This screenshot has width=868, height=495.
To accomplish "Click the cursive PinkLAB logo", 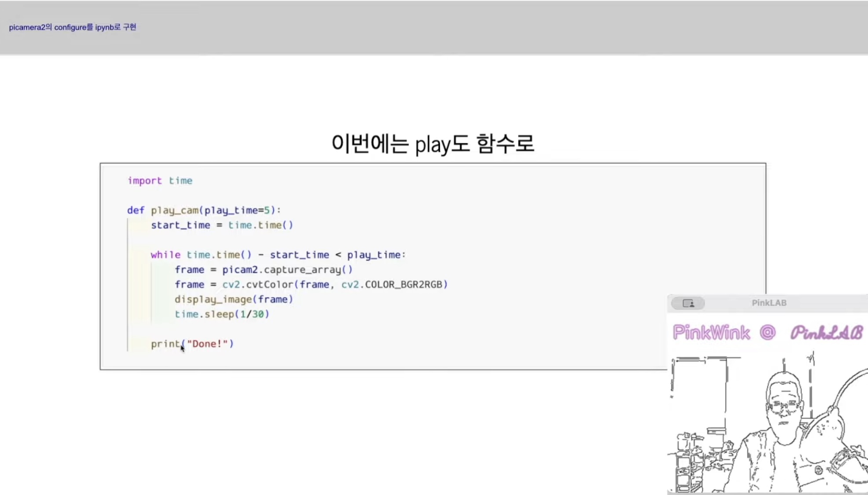I will 826,333.
